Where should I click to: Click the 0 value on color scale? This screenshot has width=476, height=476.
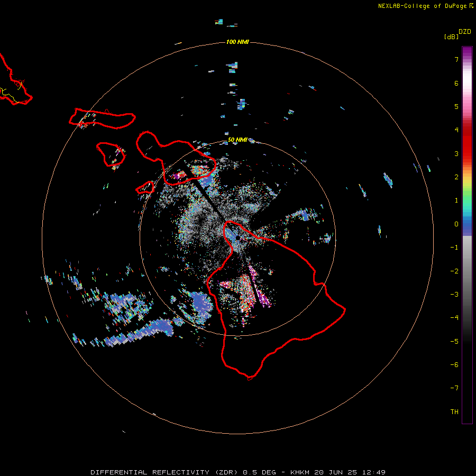pyautogui.click(x=456, y=224)
